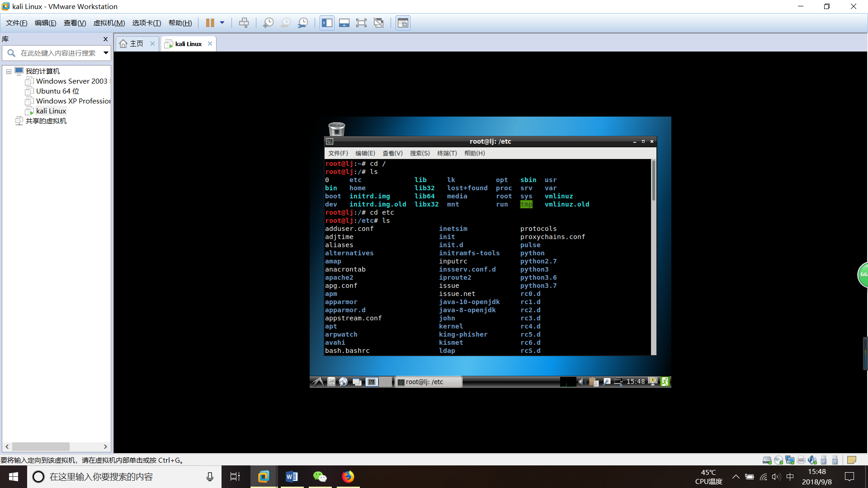
Task: Open the 虚拟机(M) menu
Action: coord(109,23)
